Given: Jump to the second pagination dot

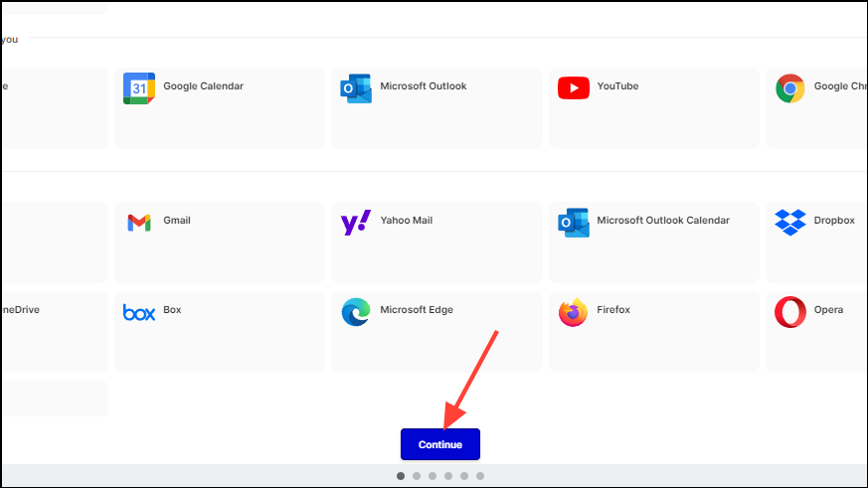Looking at the screenshot, I should tap(417, 476).
